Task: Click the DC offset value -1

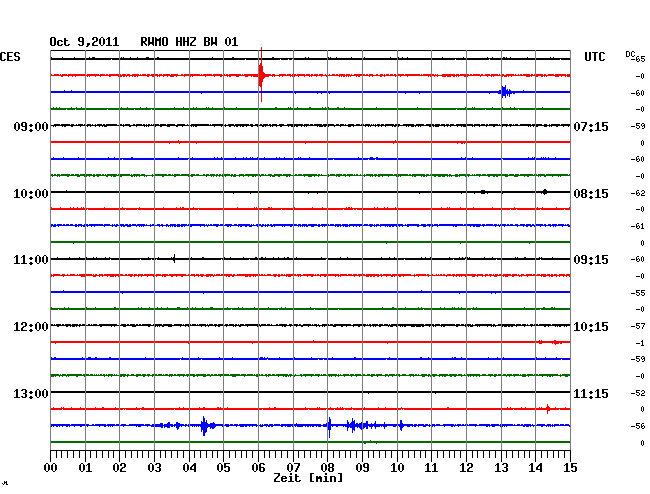Action: coord(640,343)
